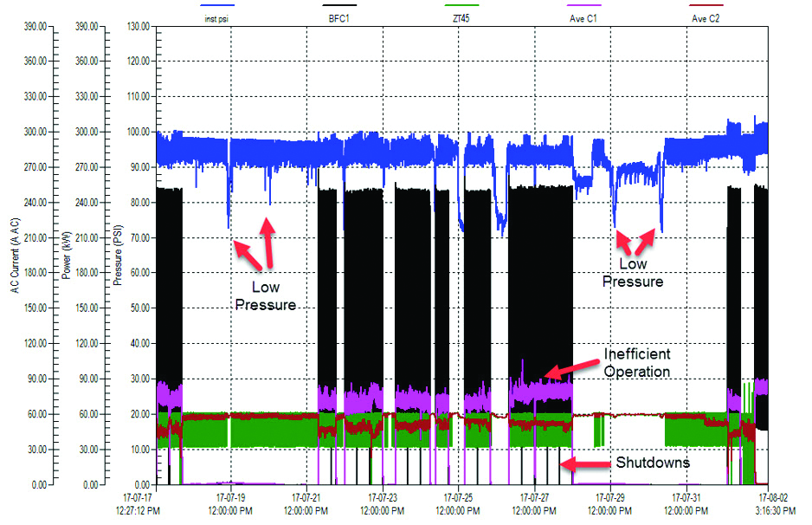812x525 pixels.
Task: Click the 17-07-23 time axis label
Action: 382,504
